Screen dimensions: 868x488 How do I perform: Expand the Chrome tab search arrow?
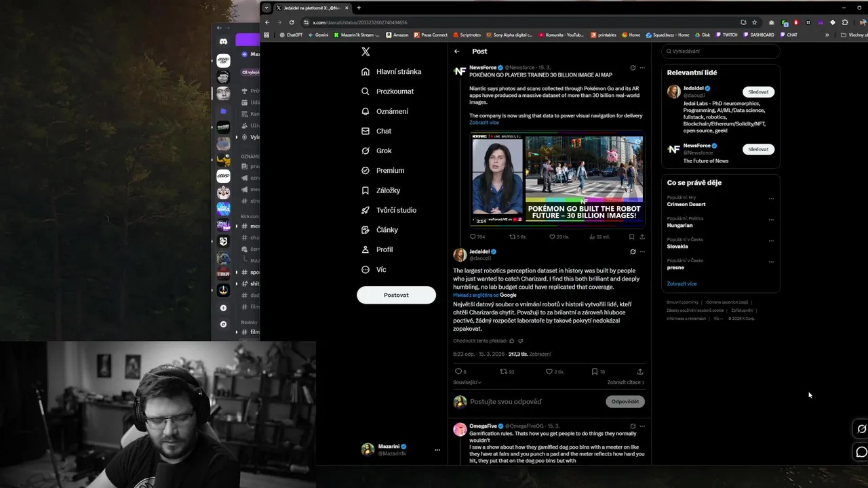tap(267, 8)
